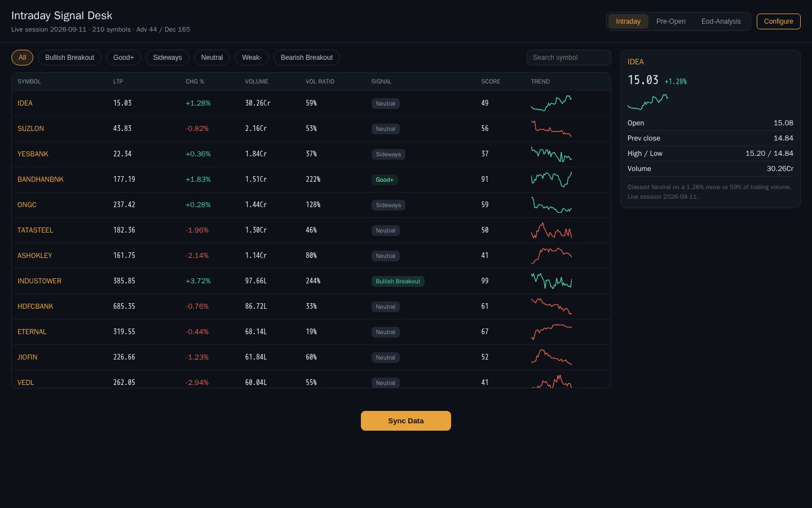Click ETERNAL volume 68.14L
This screenshot has height=508, width=812.
pyautogui.click(x=256, y=332)
